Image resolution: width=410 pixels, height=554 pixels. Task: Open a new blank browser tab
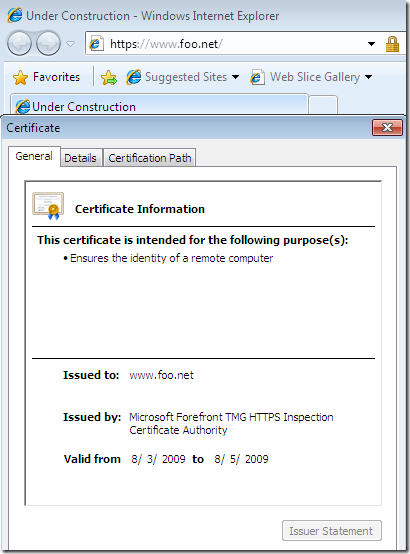[x=323, y=105]
